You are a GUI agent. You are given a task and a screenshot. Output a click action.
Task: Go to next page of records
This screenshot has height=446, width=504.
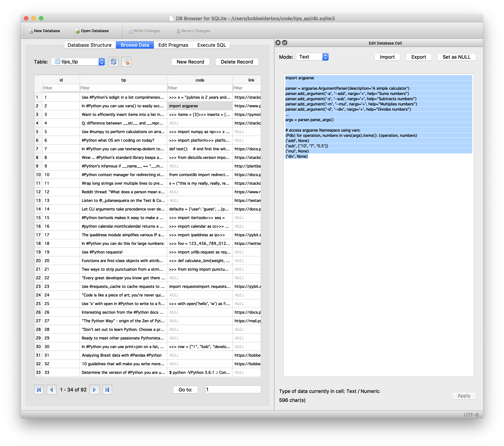tap(95, 390)
